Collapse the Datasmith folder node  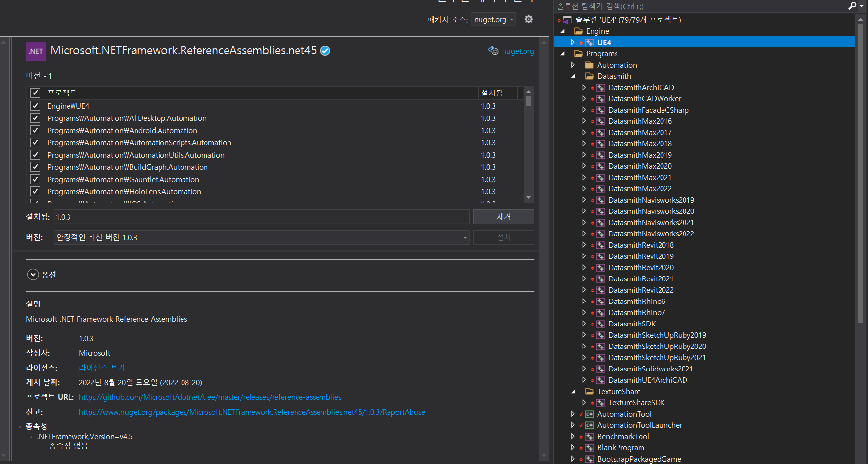click(x=573, y=76)
